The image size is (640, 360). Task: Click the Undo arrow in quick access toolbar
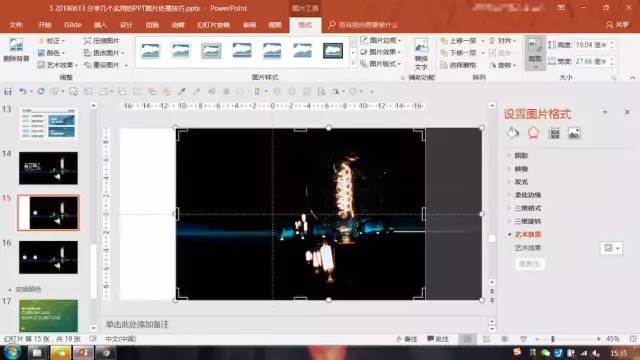point(22,91)
